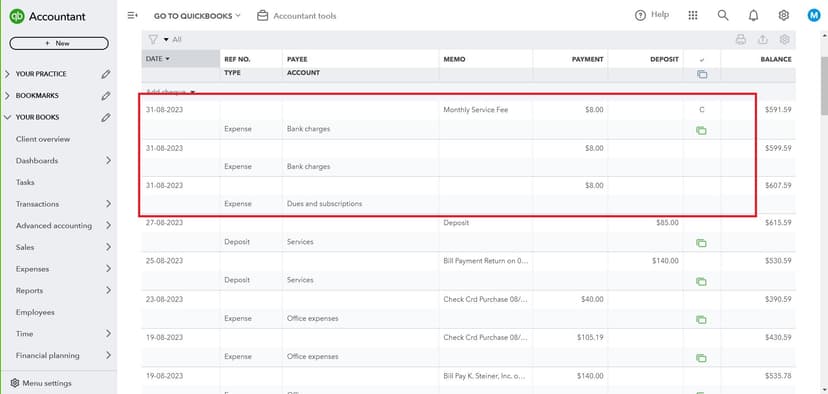828x394 pixels.
Task: Click the copy icon in column header
Action: tap(702, 74)
